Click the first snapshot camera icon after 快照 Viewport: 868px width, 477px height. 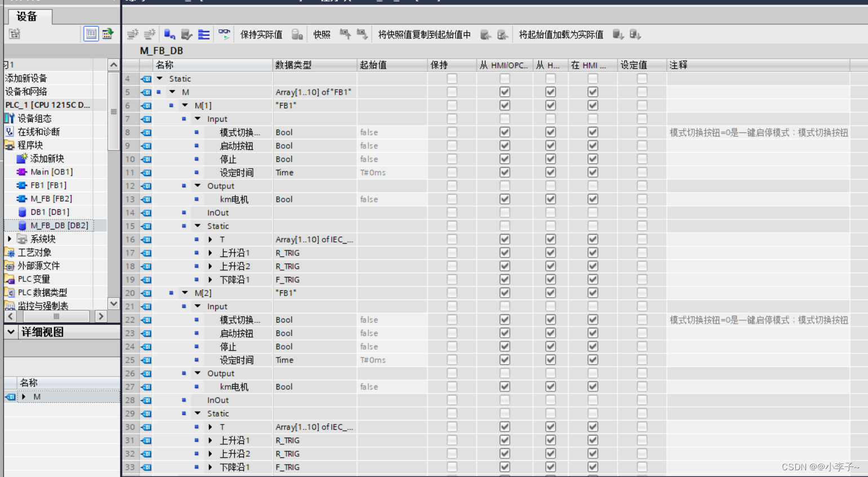[x=345, y=34]
